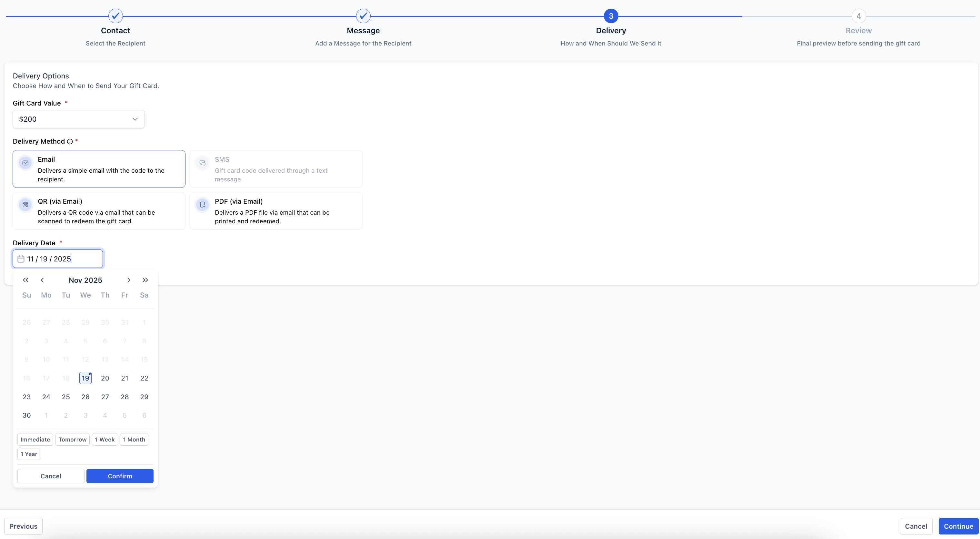Choose PDF (via Email) delivery method
This screenshot has width=980, height=539.
276,211
